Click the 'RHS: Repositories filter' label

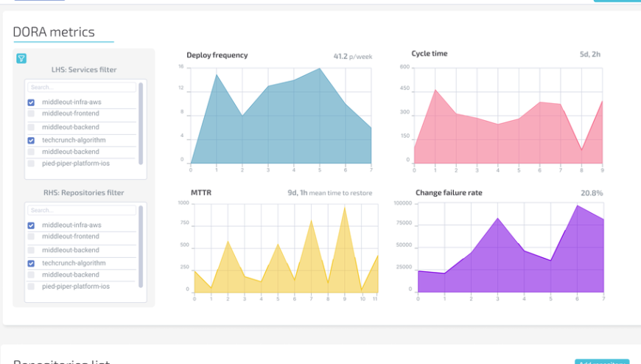pyautogui.click(x=84, y=192)
